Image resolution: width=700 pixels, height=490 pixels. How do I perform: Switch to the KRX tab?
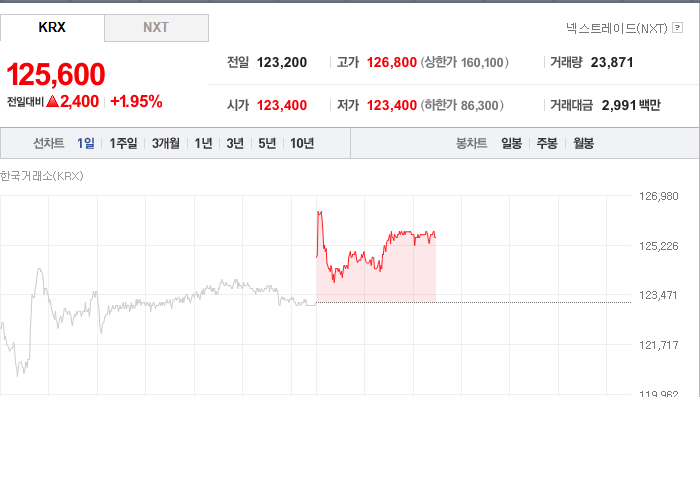[52, 28]
